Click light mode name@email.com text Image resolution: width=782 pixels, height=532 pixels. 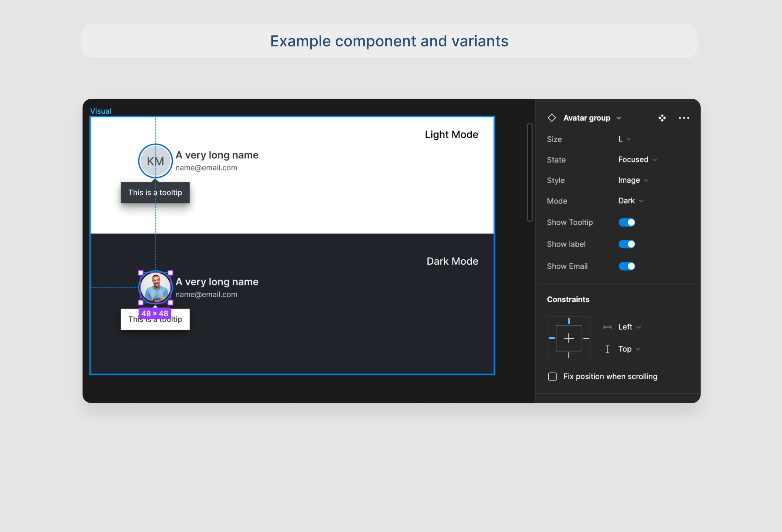pyautogui.click(x=206, y=167)
